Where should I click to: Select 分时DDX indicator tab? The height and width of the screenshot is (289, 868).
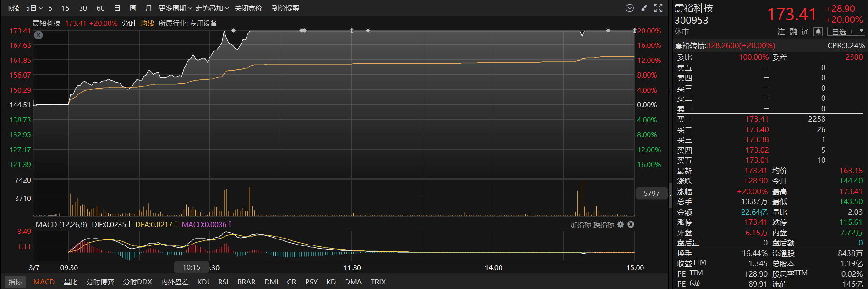click(x=137, y=282)
